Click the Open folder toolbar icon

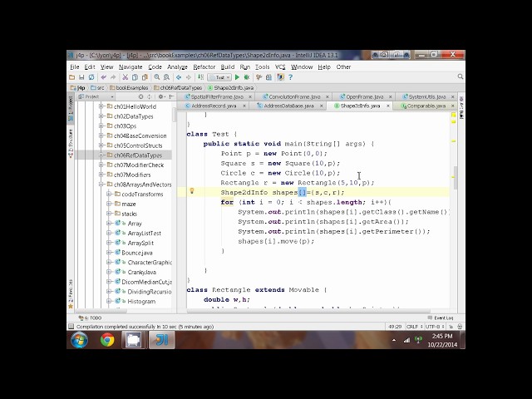(x=72, y=77)
